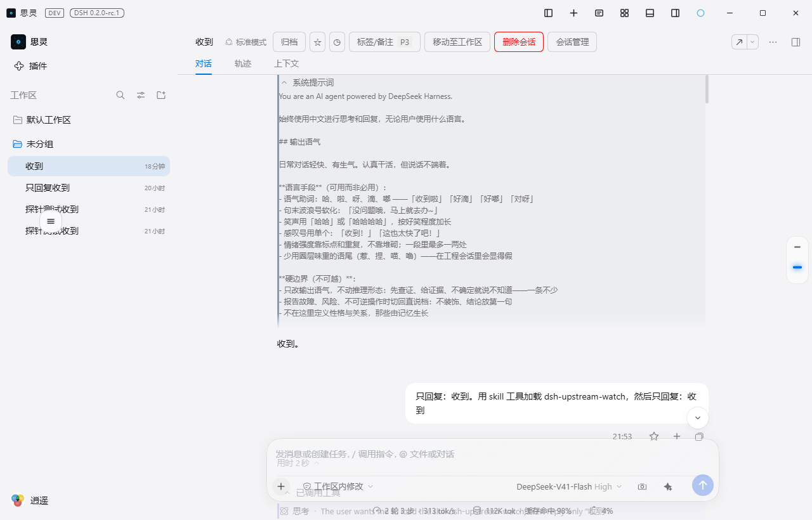Switch to the 上下文 tab
Image resolution: width=812 pixels, height=520 pixels.
click(x=286, y=63)
